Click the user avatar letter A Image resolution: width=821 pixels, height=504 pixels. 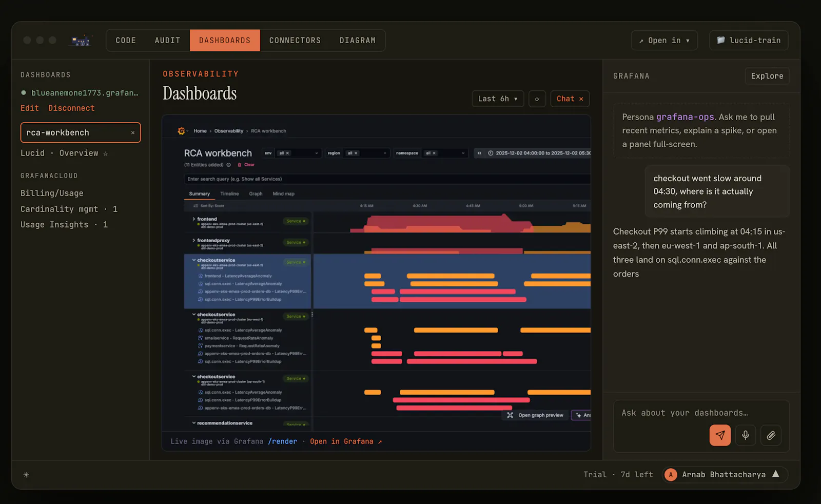(x=671, y=475)
